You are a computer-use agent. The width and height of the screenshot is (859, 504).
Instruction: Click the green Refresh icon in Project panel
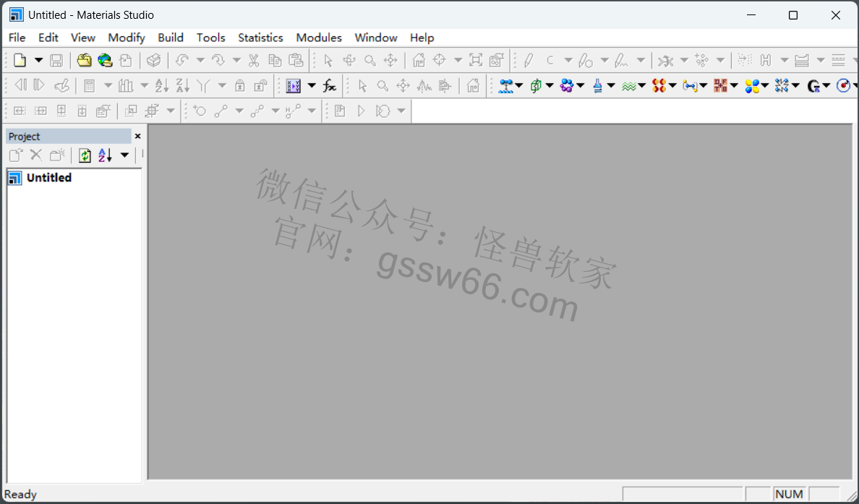point(85,155)
